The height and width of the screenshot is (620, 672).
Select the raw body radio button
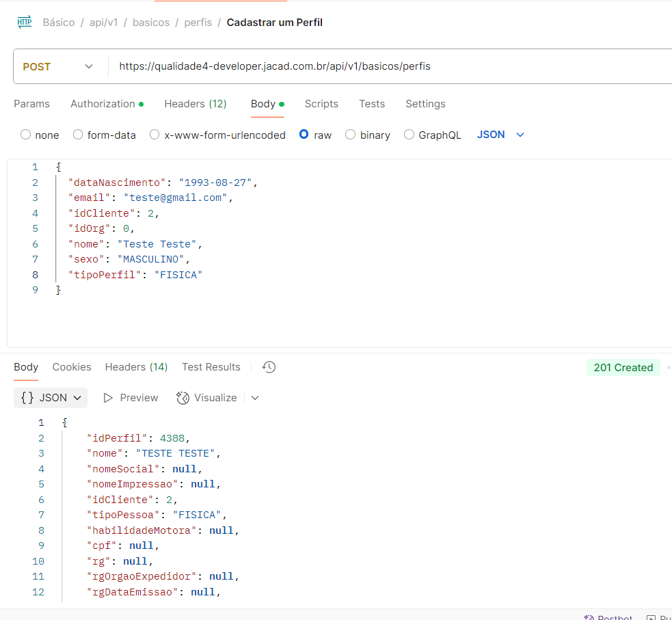click(304, 135)
